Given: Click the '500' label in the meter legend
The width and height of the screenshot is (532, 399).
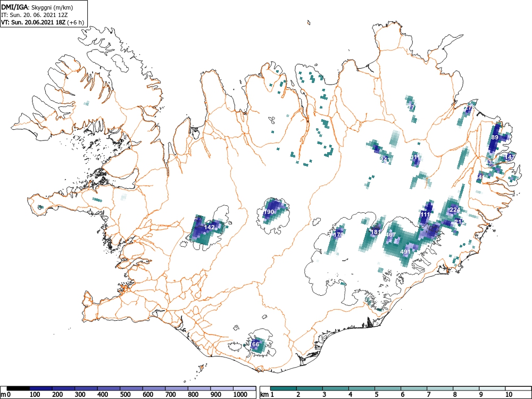Looking at the screenshot, I should coord(126,395).
